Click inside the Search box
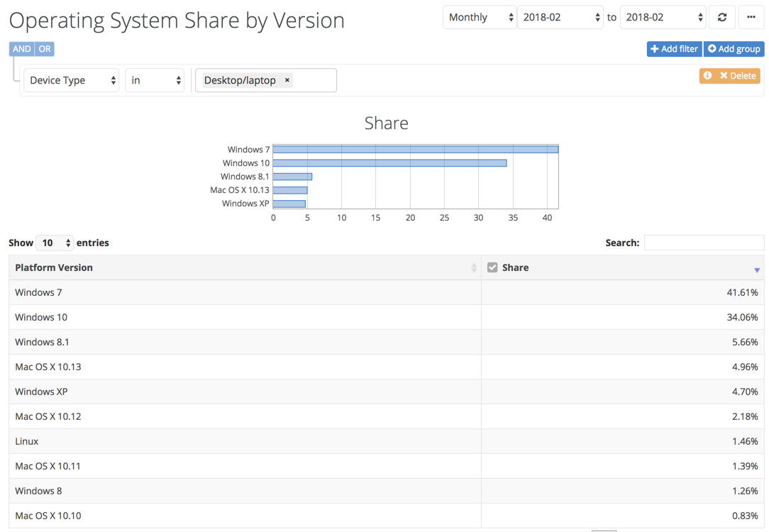Screen dimensions: 769x532 point(703,243)
